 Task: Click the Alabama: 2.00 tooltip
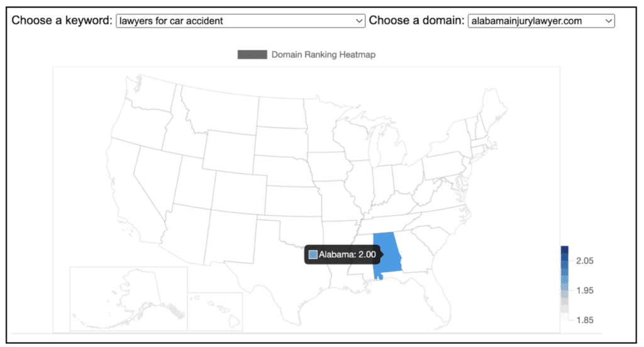pos(343,255)
